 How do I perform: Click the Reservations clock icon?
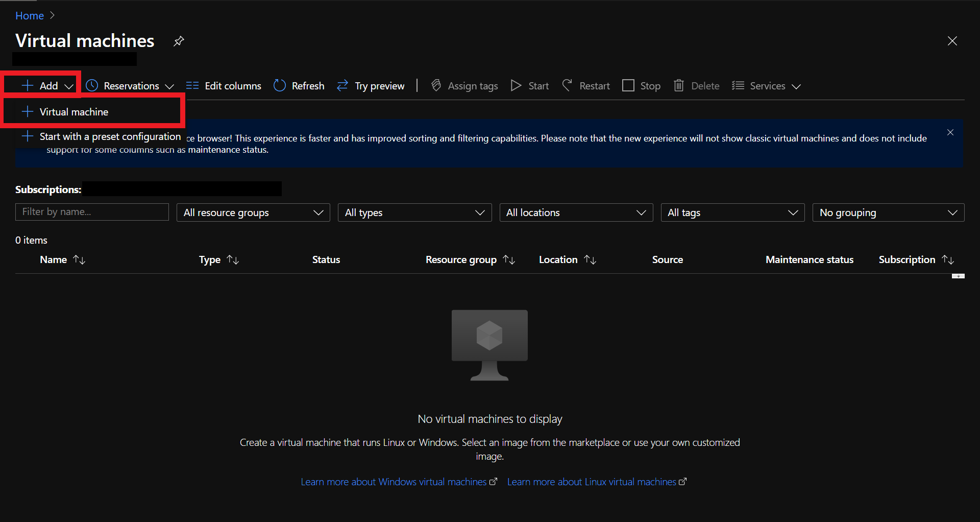point(92,85)
